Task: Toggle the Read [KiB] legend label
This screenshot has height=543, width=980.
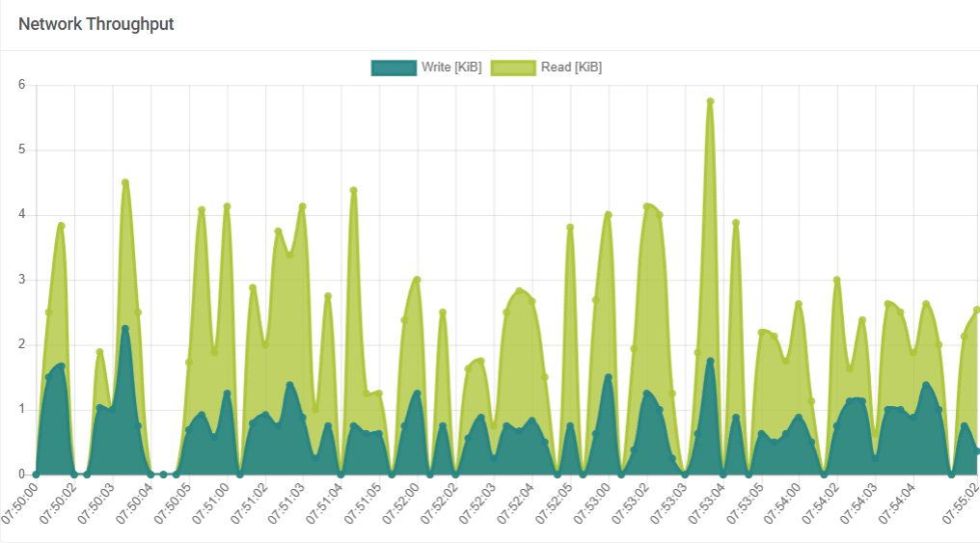Action: [571, 68]
